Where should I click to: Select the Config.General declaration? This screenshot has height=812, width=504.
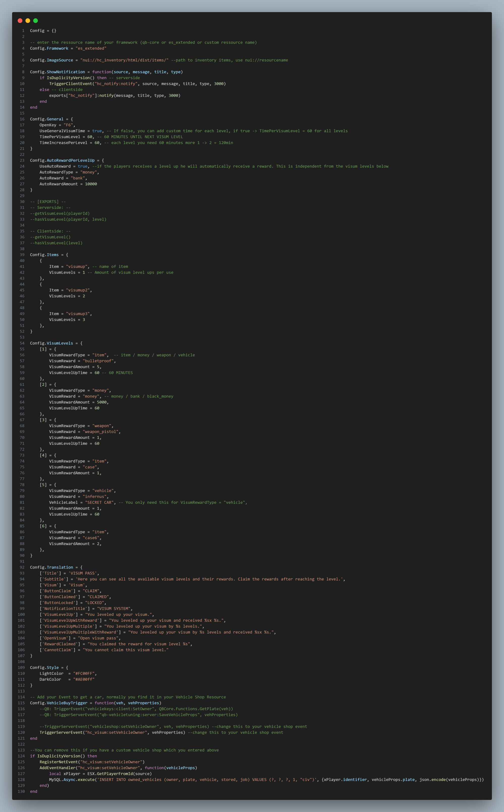click(x=47, y=119)
